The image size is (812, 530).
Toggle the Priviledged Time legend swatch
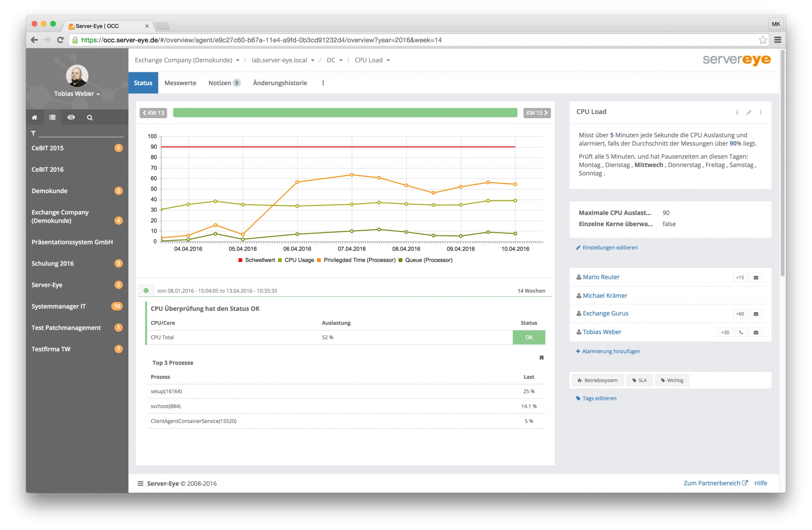coord(319,260)
